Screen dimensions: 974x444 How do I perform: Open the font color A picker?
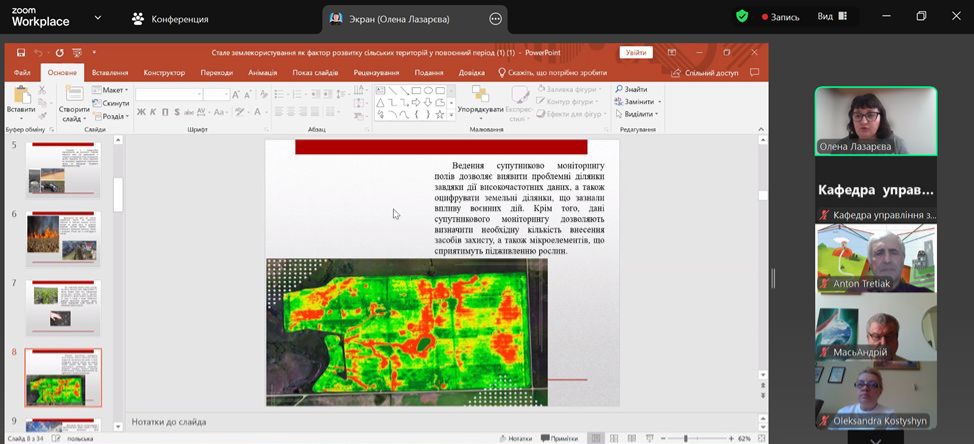tap(257, 112)
